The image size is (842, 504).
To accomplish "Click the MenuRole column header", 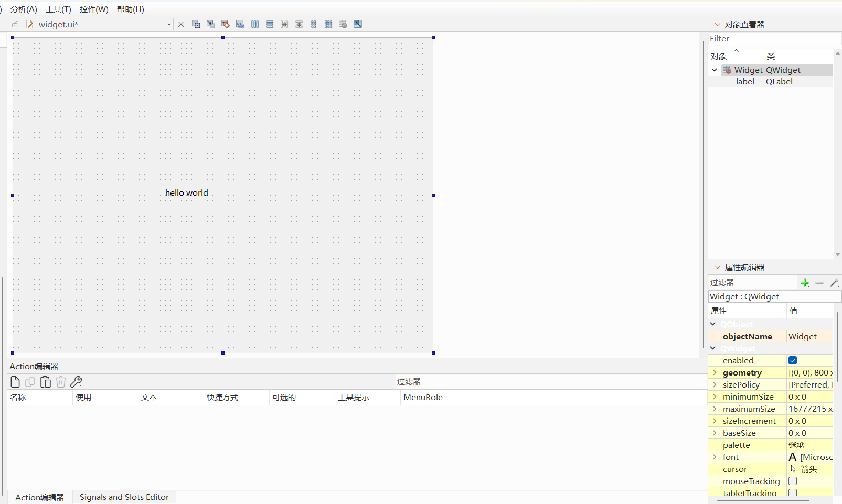I will pos(554,397).
